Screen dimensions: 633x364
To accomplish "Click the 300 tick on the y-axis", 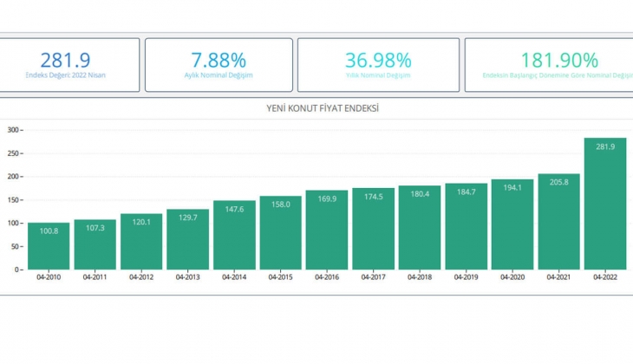I will pos(12,130).
